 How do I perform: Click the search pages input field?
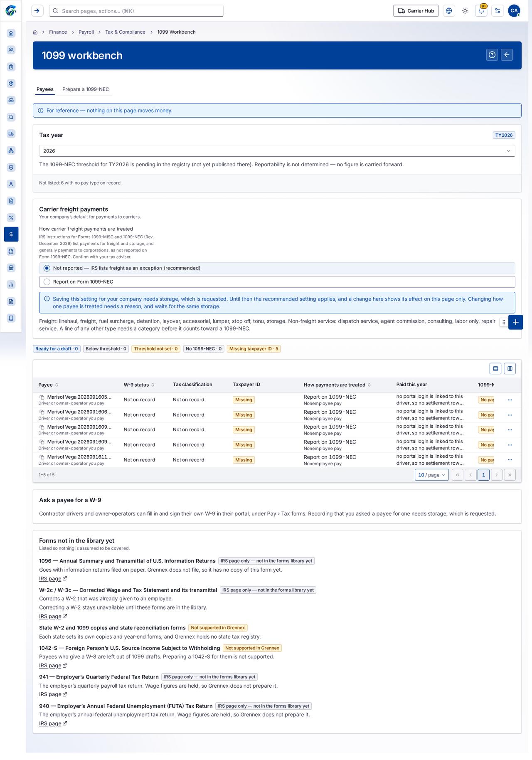point(136,11)
